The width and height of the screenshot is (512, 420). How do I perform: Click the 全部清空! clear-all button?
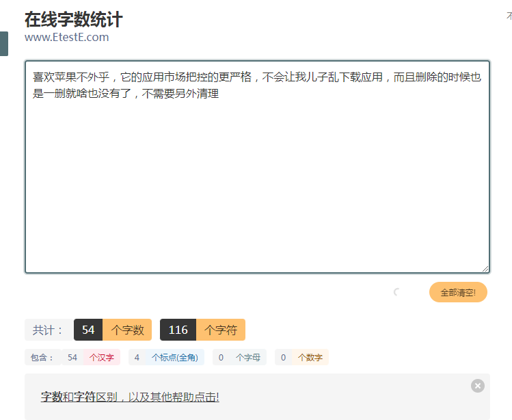pyautogui.click(x=458, y=292)
